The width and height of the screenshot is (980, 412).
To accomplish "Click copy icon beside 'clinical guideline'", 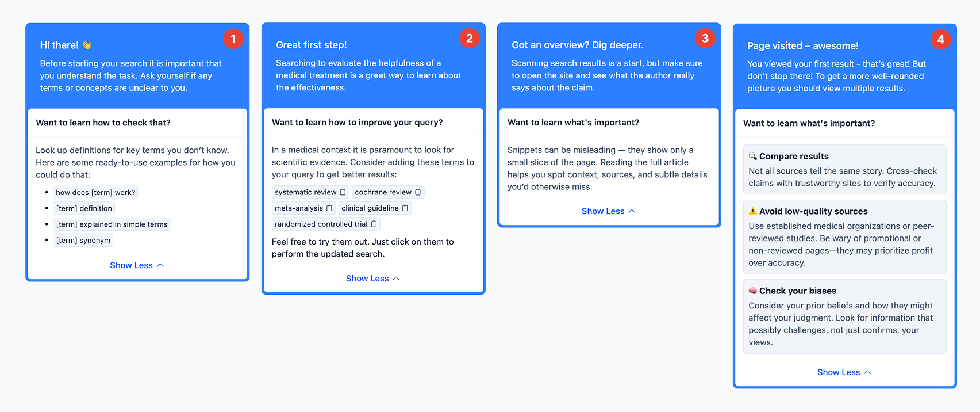I will 405,208.
